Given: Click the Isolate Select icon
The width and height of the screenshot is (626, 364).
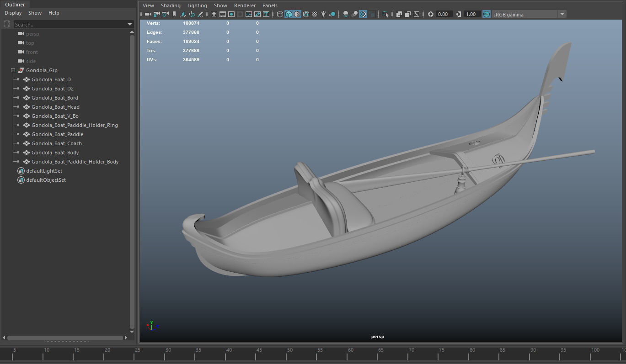Looking at the screenshot, I should 385,14.
